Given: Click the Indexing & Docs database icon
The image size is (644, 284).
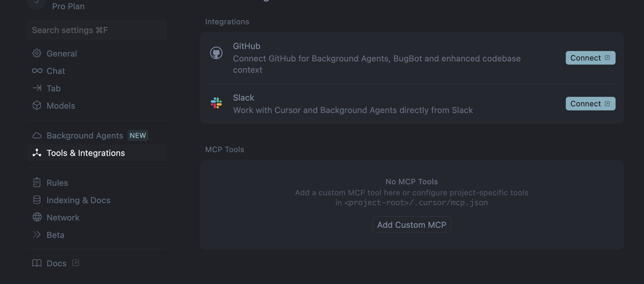Looking at the screenshot, I should click(x=37, y=200).
